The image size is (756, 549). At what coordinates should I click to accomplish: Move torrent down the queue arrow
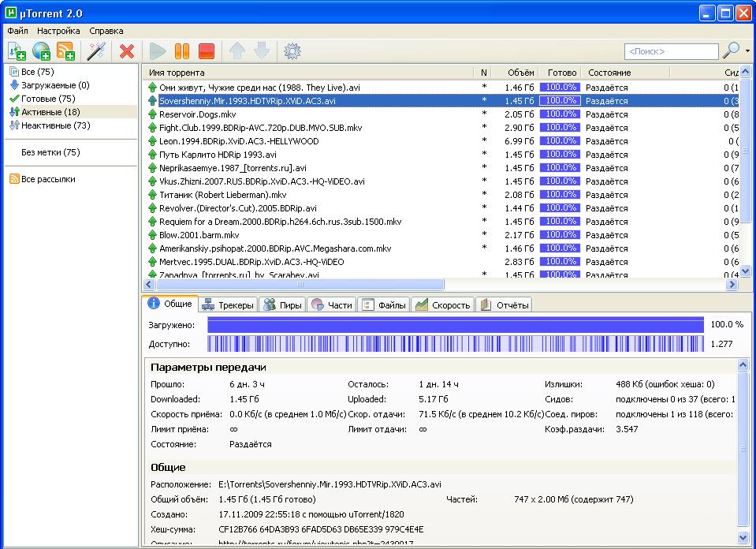point(262,51)
